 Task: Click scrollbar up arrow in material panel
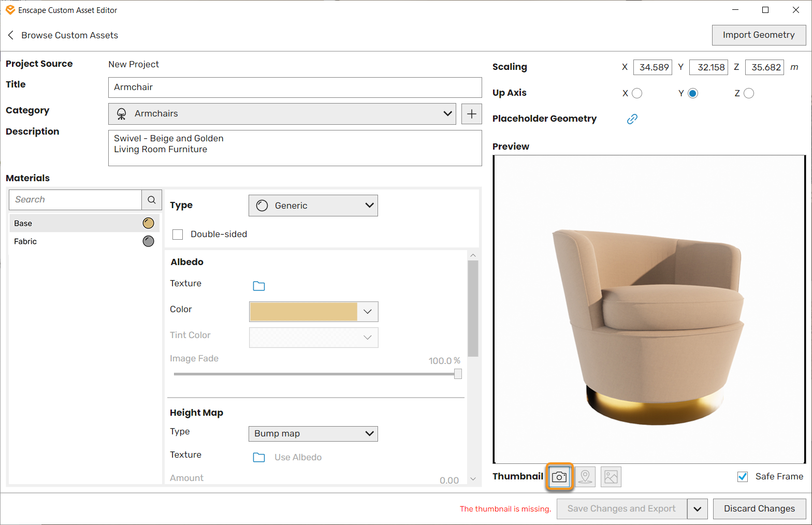point(473,255)
